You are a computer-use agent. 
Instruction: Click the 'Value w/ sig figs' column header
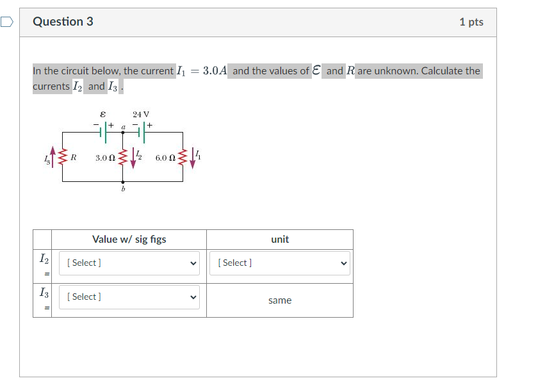[x=129, y=240]
